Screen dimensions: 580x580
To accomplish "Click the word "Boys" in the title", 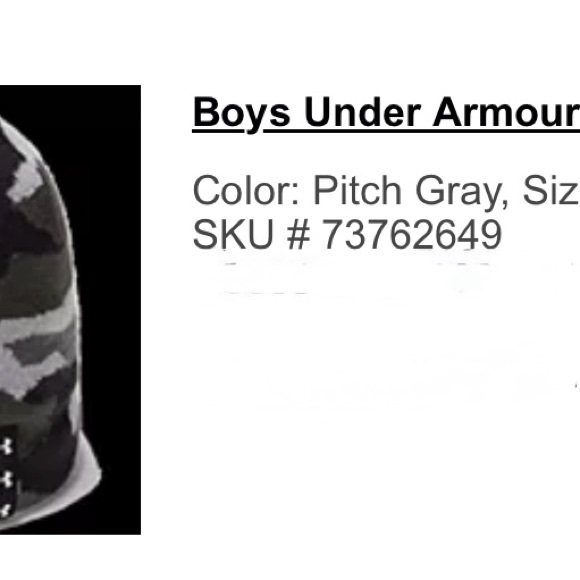I will pyautogui.click(x=241, y=113).
